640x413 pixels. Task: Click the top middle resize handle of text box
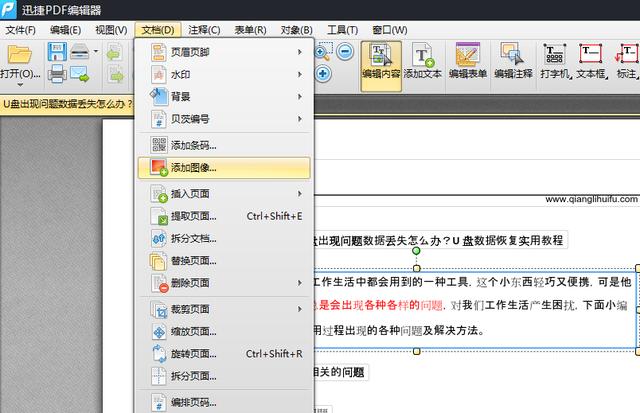tap(417, 268)
